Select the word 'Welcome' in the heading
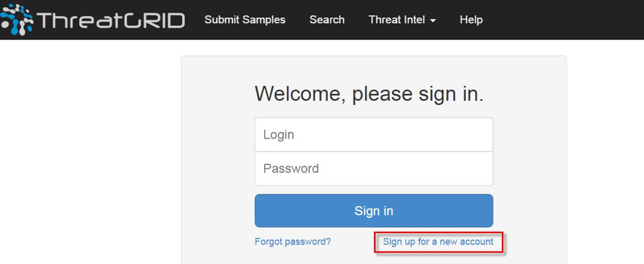 [297, 94]
